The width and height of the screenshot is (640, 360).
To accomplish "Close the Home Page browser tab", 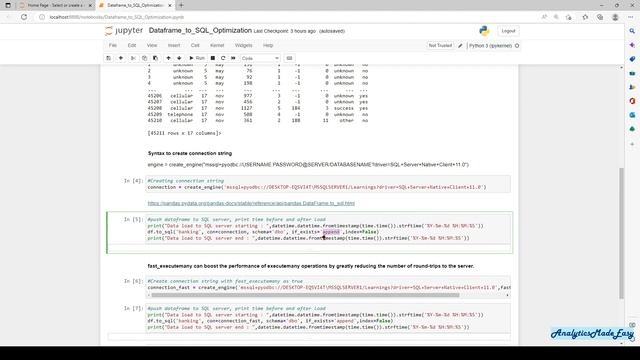I will point(90,5).
